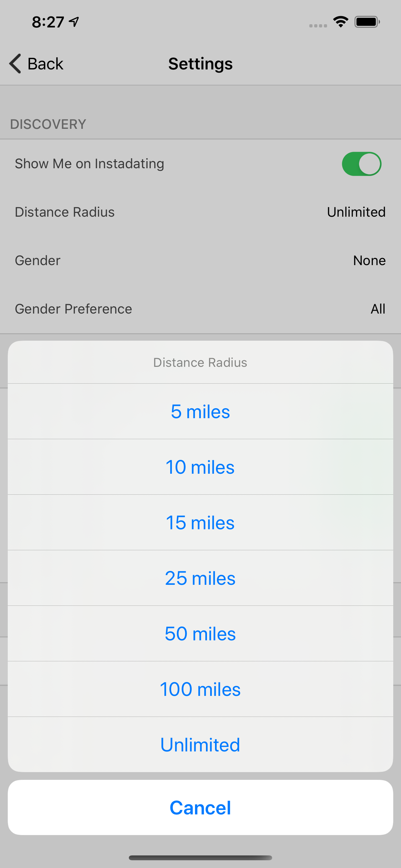This screenshot has height=868, width=401.
Task: Tap the location arrow beside the time
Action: pyautogui.click(x=74, y=22)
